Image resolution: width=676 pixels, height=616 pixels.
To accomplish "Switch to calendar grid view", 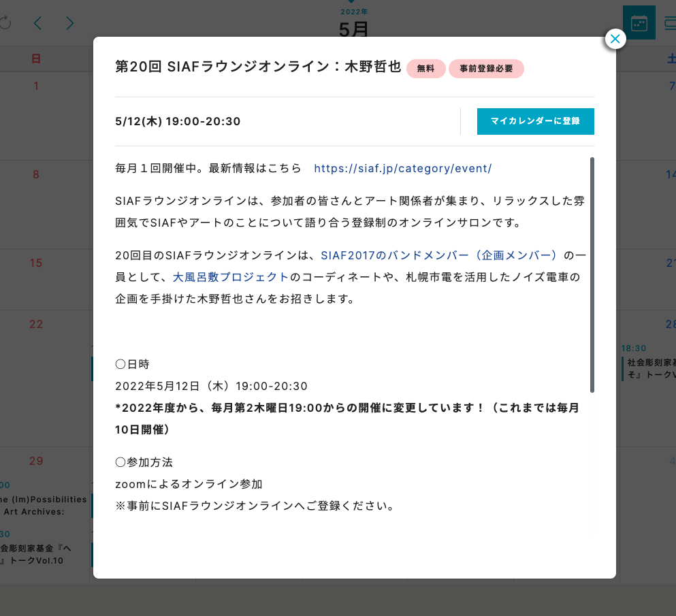I will click(x=639, y=22).
